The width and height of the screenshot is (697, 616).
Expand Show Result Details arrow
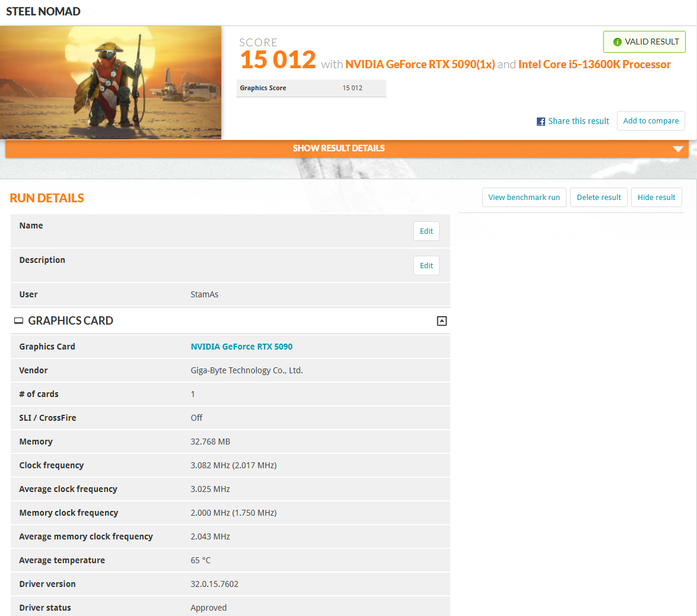pos(678,149)
